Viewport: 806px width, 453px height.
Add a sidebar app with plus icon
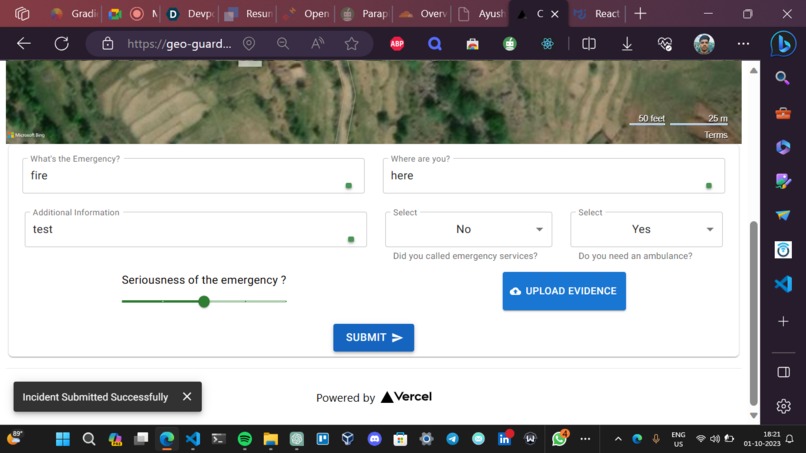pyautogui.click(x=783, y=321)
